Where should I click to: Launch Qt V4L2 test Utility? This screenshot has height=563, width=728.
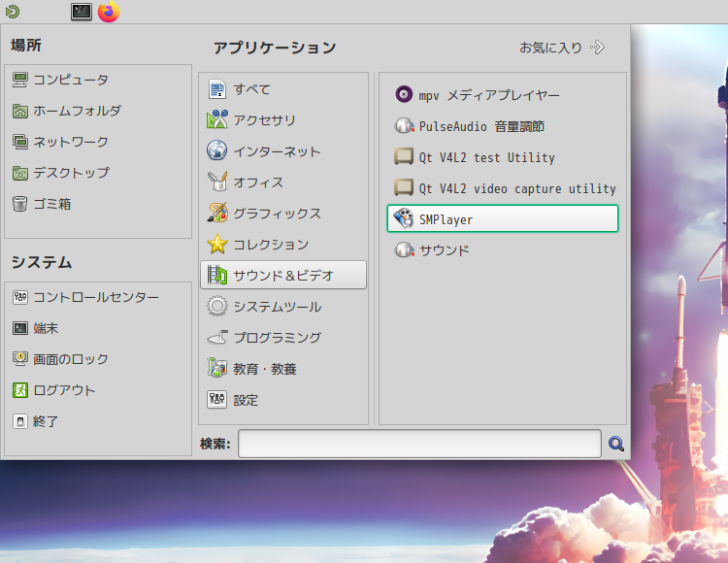[x=503, y=157]
